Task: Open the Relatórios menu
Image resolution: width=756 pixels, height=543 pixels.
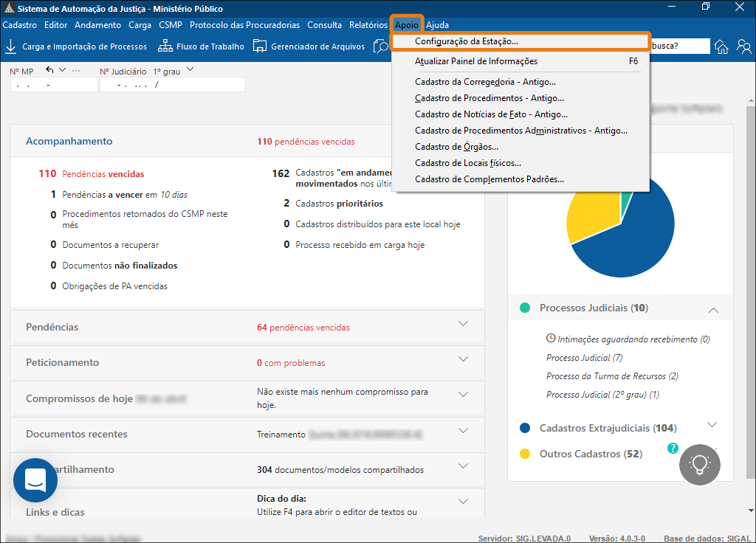Action: pyautogui.click(x=368, y=25)
